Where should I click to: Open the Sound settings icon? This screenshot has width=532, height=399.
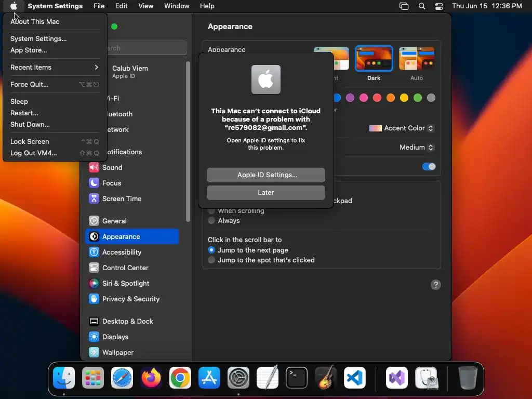[x=94, y=167]
